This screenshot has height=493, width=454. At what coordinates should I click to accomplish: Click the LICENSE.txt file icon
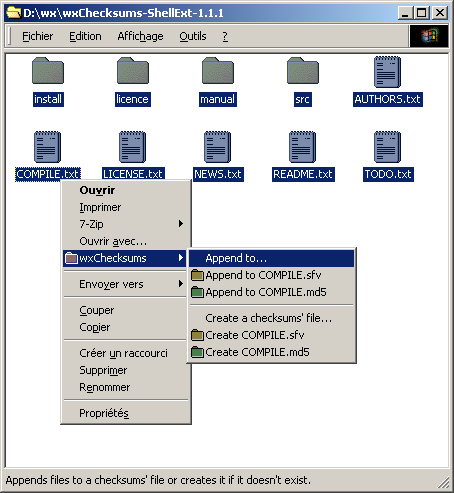click(x=132, y=147)
